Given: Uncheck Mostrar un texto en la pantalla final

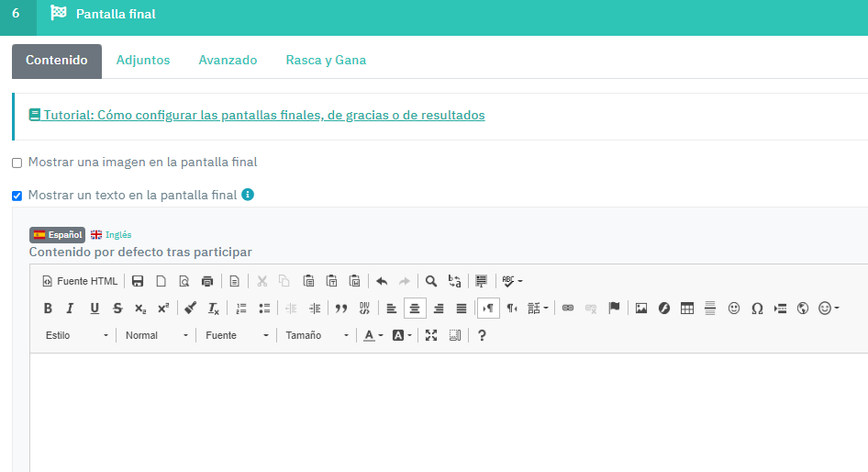Looking at the screenshot, I should coord(17,196).
